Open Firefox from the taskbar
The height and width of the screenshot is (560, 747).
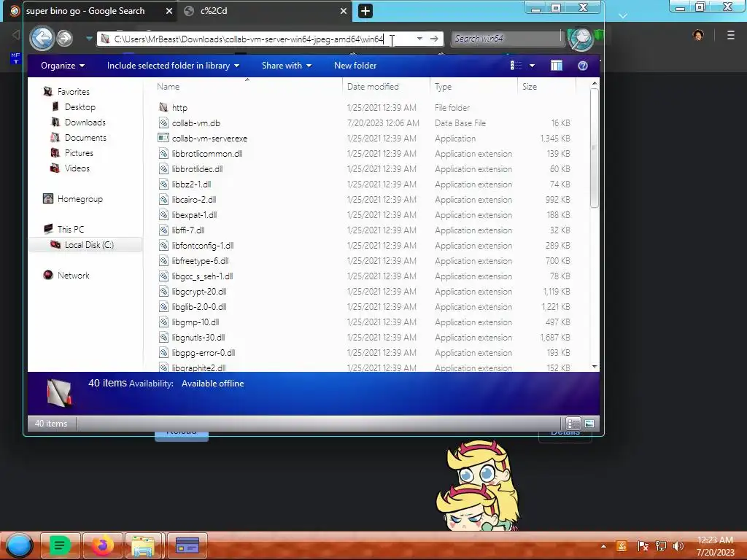pos(102,545)
